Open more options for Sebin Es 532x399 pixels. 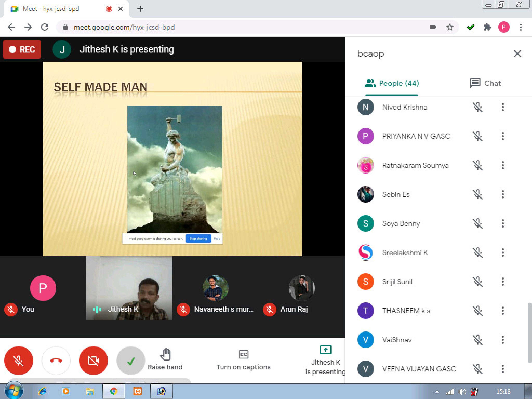[x=503, y=195]
